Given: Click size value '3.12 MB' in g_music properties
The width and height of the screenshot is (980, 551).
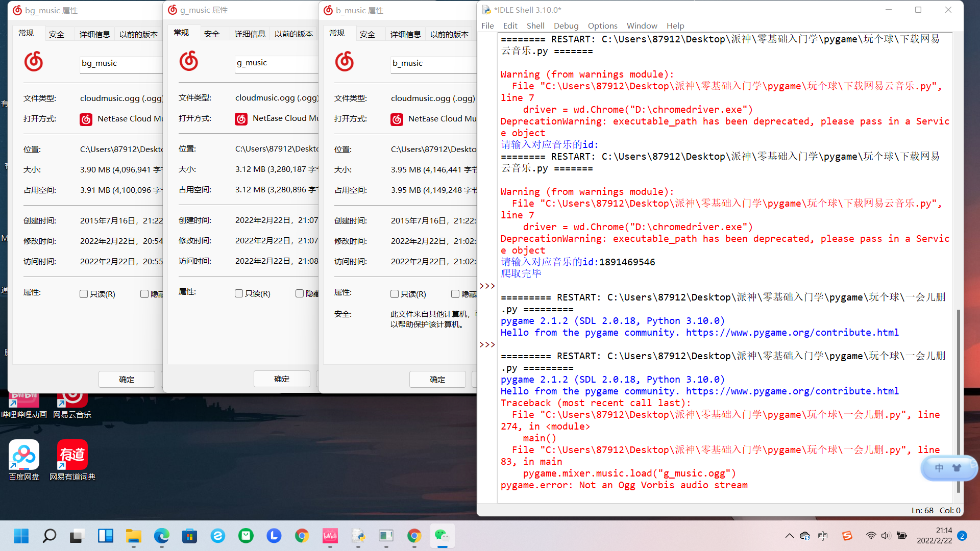Looking at the screenshot, I should pyautogui.click(x=250, y=169).
